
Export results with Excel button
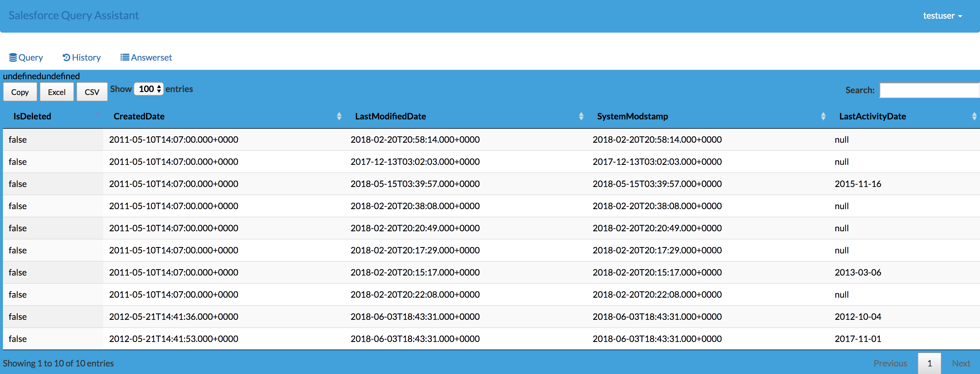57,92
